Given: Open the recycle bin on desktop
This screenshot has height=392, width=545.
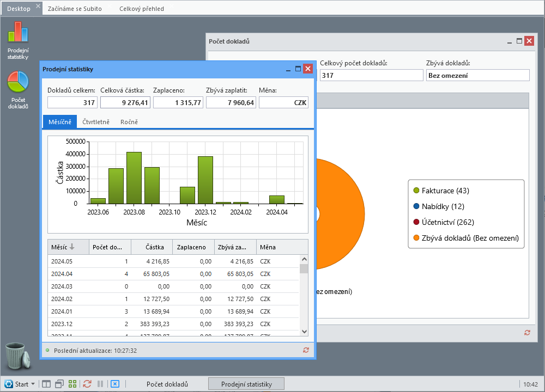Looking at the screenshot, I should (x=18, y=356).
